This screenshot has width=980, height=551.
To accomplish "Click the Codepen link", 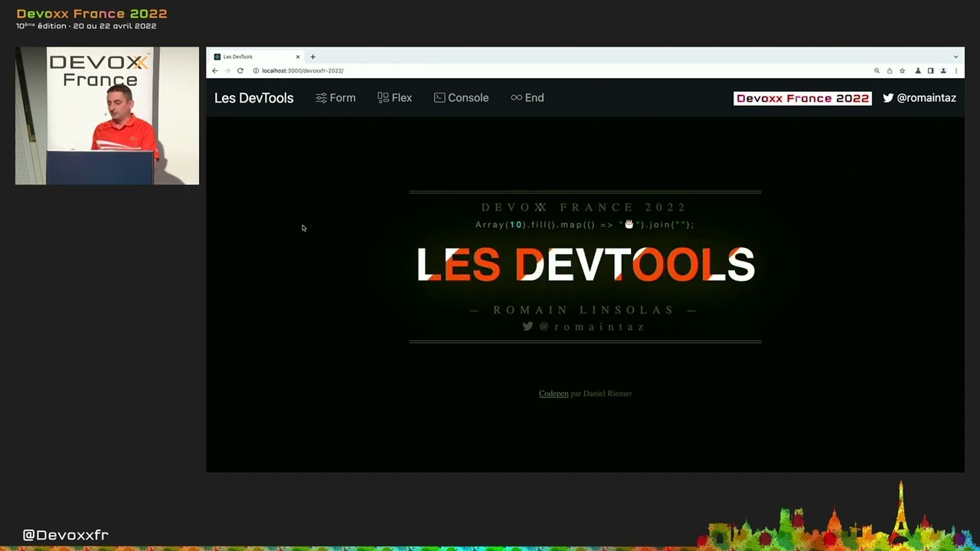I will coord(554,393).
